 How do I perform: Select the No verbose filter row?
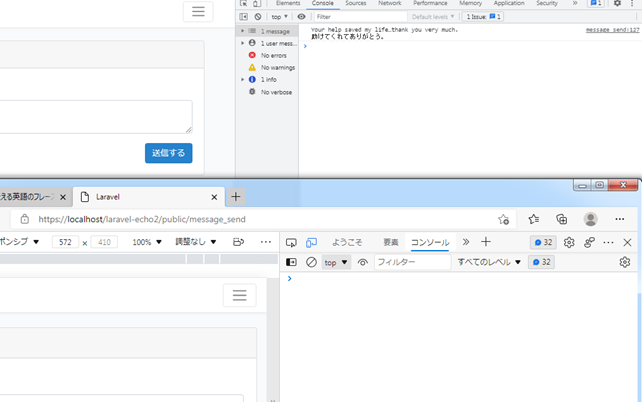267,92
